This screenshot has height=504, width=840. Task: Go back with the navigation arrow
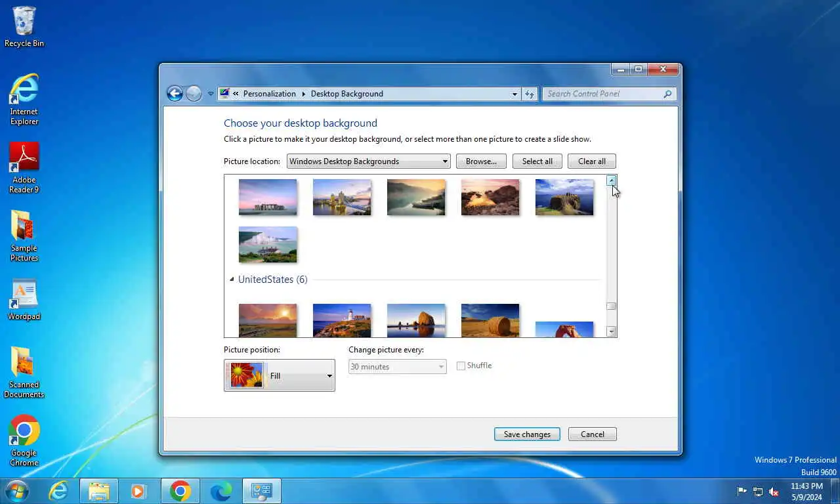(x=175, y=94)
